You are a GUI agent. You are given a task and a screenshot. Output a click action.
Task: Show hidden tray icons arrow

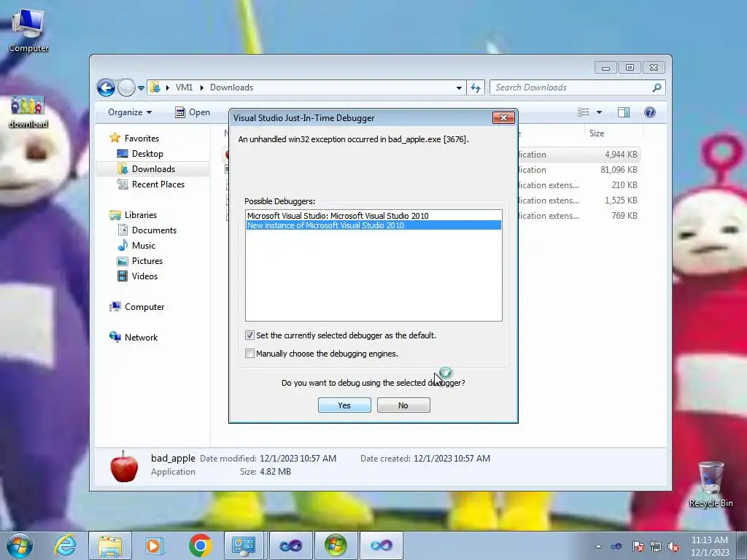pos(598,546)
